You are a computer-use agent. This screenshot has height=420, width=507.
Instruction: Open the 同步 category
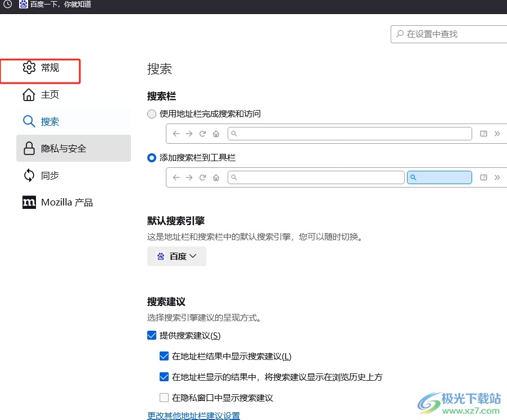click(74, 175)
